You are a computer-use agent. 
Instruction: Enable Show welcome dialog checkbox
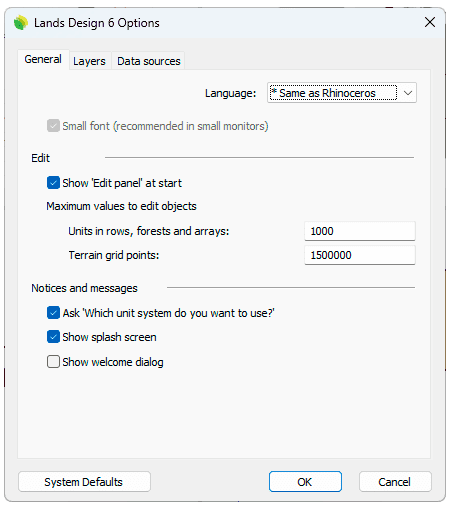tap(53, 362)
